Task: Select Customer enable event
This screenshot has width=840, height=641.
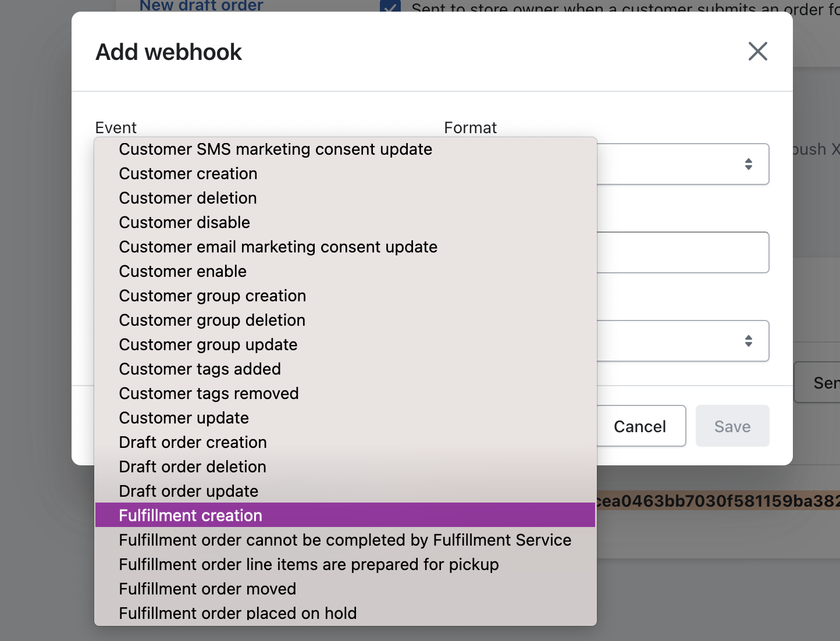Action: [183, 272]
